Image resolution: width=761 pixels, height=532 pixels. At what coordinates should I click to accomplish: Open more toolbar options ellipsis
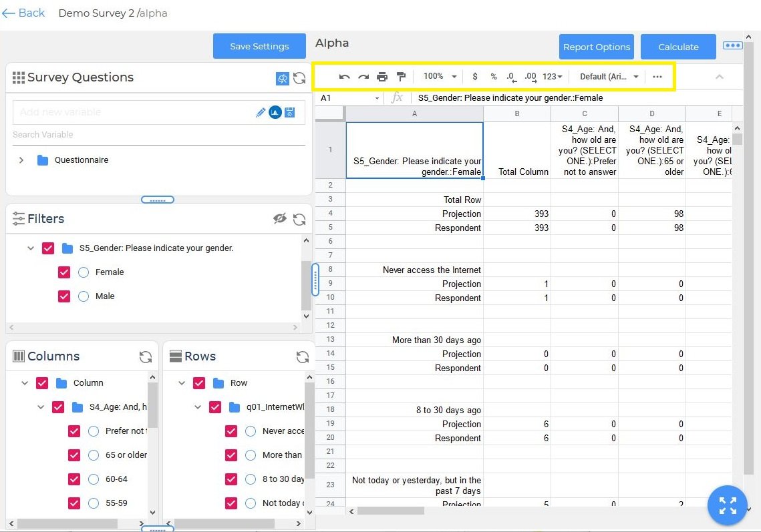pos(657,77)
